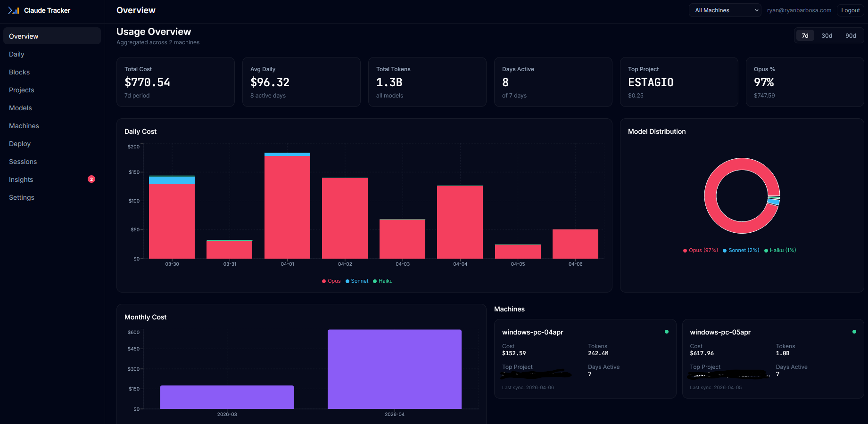Open the All Machines dropdown

[725, 10]
